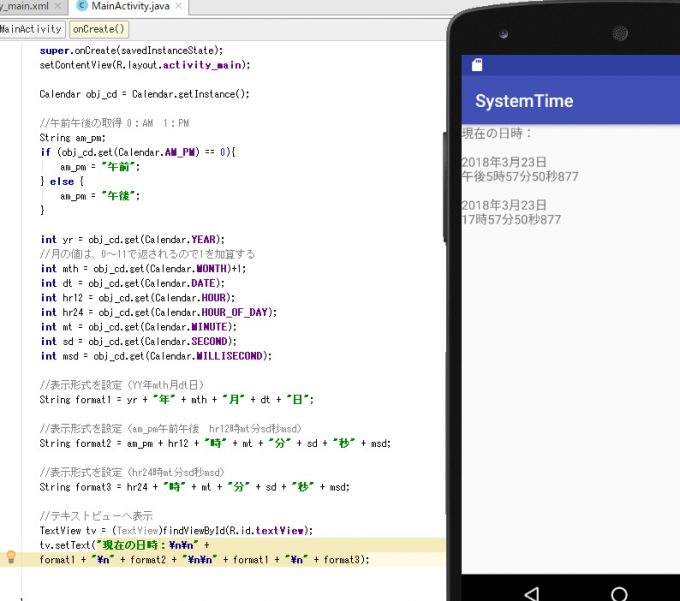Click the int sd SECOND line
Viewport: 680px width, 601px height.
139,342
